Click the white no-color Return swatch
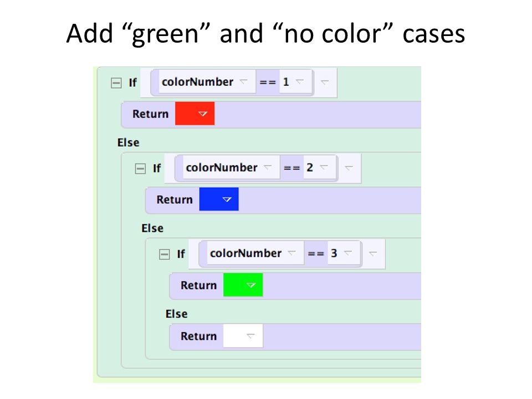532x399 pixels. pyautogui.click(x=243, y=336)
